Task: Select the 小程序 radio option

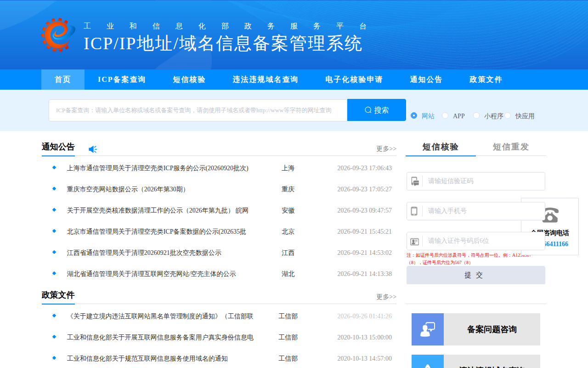Action: pos(476,115)
